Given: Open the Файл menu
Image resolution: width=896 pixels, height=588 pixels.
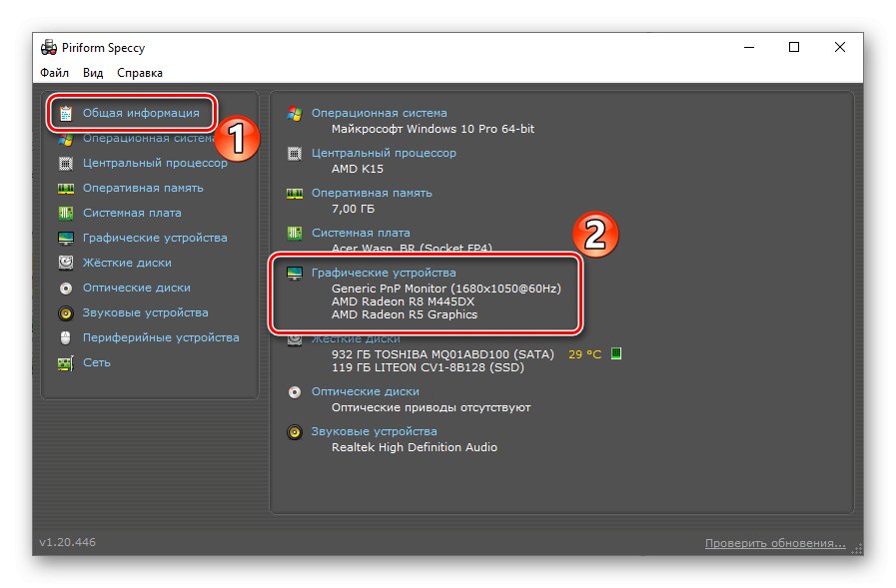Looking at the screenshot, I should pos(54,73).
